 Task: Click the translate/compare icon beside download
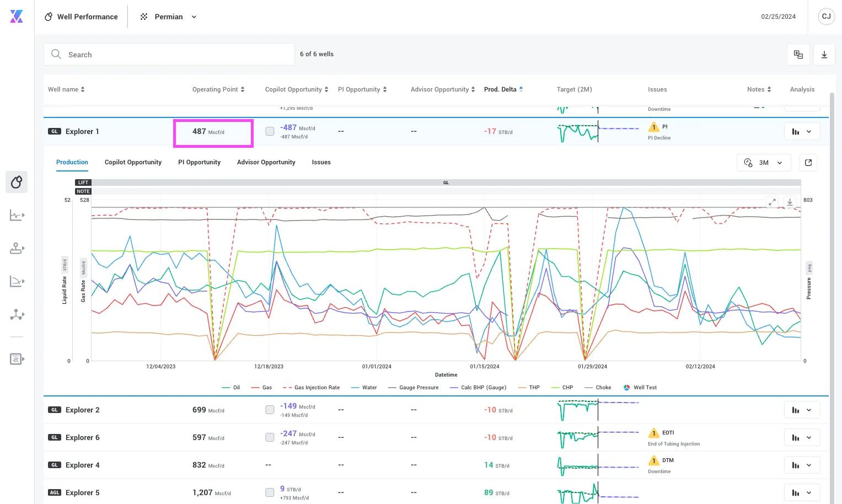click(798, 55)
